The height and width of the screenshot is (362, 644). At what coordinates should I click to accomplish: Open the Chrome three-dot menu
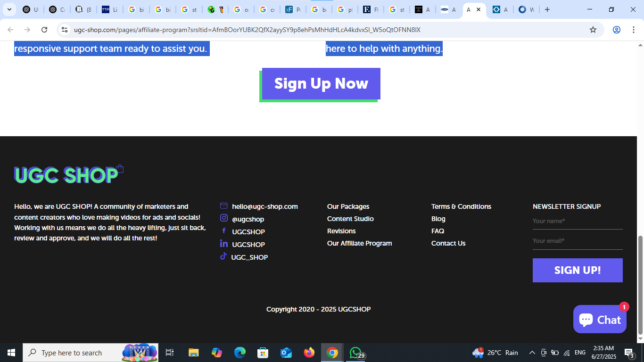(634, 30)
